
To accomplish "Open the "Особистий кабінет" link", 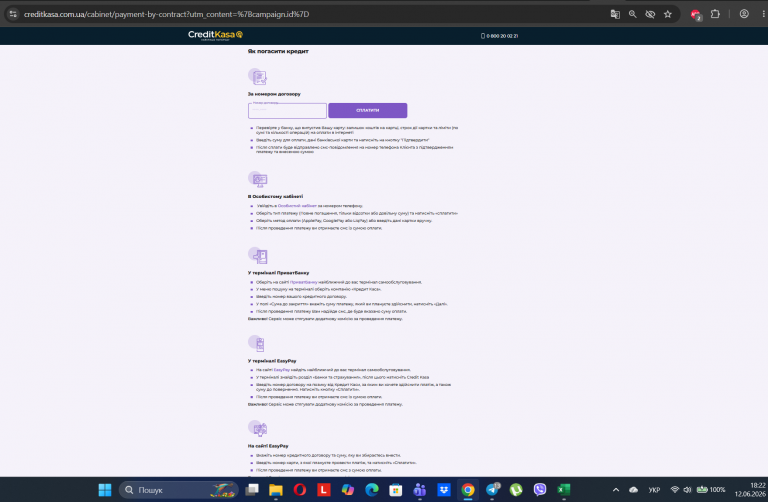I will coord(297,206).
